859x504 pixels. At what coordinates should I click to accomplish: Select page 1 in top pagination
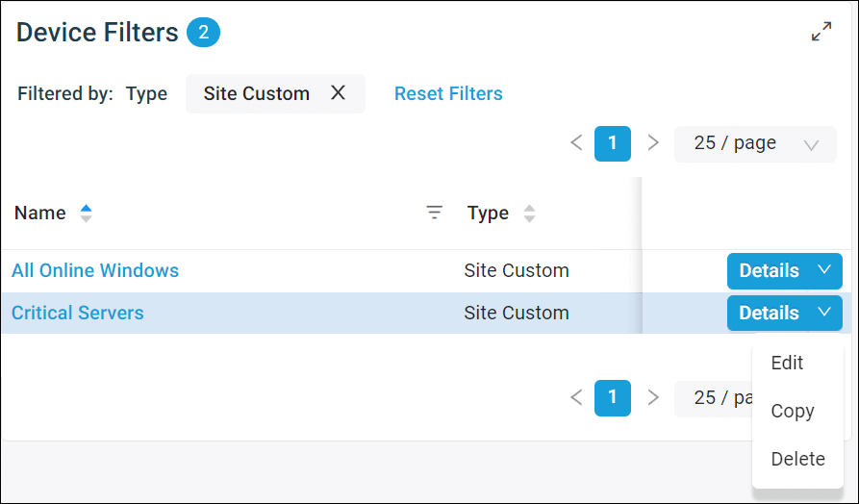click(613, 143)
